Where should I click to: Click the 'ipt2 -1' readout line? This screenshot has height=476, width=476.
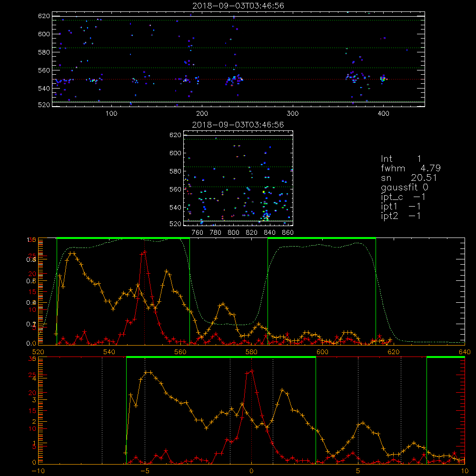(x=401, y=216)
